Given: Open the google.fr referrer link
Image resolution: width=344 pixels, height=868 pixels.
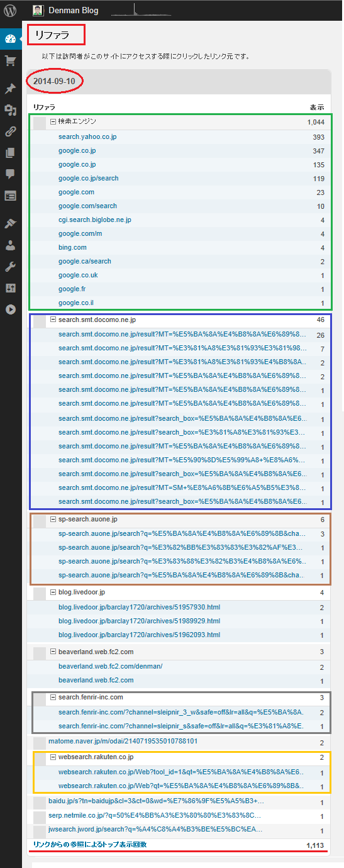Looking at the screenshot, I should click(71, 289).
